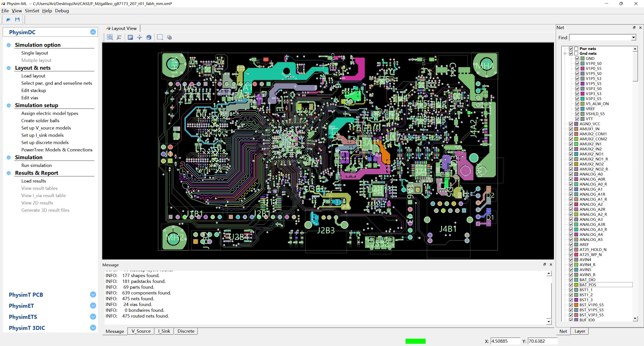Collapse the Layout & nets section
The width and height of the screenshot is (644, 346).
click(9, 68)
